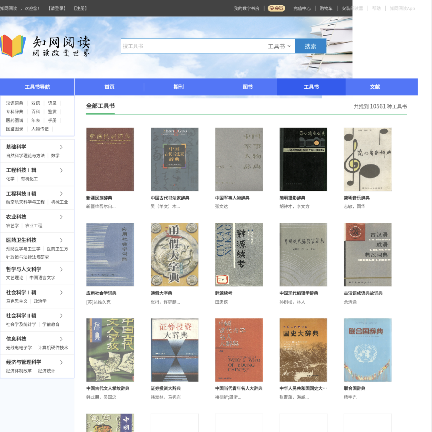Open the brown-covered first book thumbnail

pos(110,159)
